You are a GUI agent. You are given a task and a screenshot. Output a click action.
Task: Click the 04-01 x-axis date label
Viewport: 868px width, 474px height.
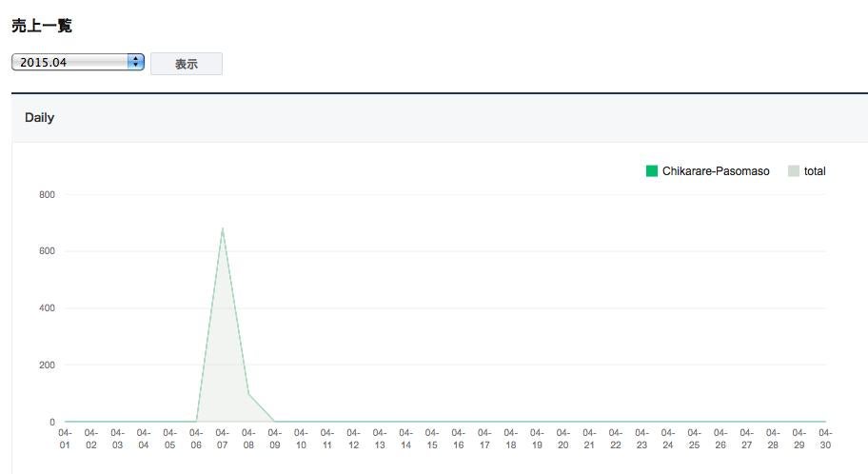point(65,439)
